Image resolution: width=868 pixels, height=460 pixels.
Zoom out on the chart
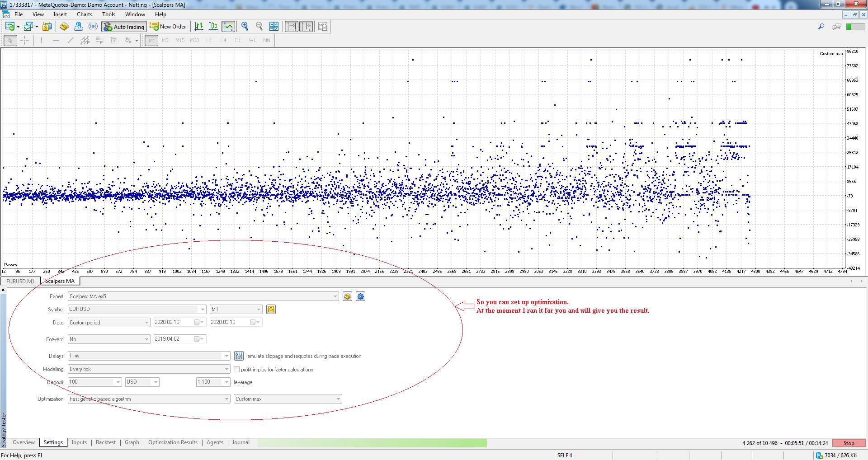coord(259,27)
